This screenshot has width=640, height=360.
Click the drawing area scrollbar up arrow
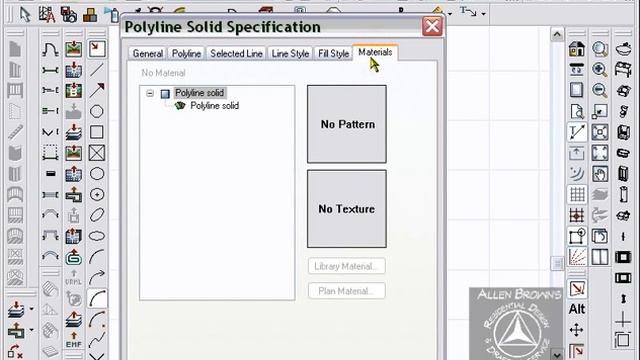click(557, 35)
